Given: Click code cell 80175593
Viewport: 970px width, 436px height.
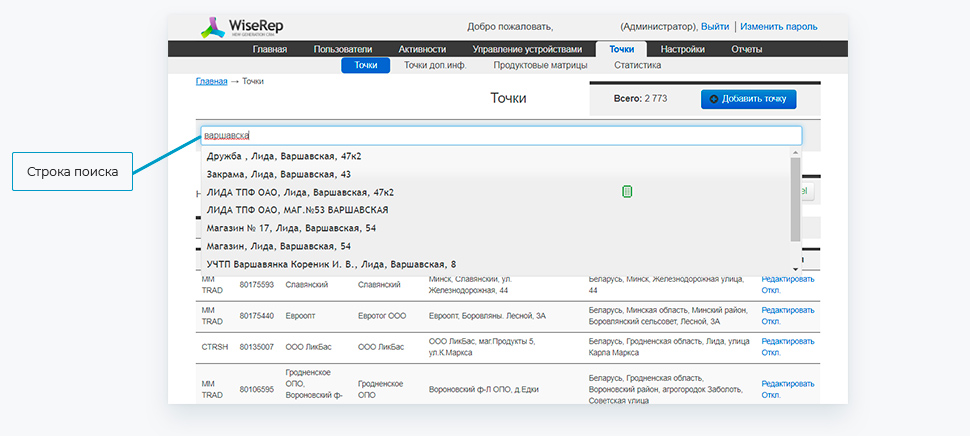Looking at the screenshot, I should (x=257, y=284).
